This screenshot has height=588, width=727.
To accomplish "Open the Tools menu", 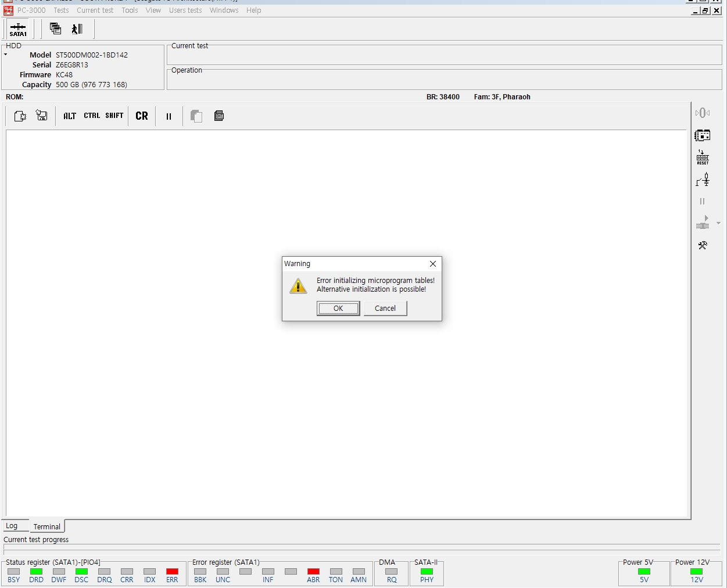I will tap(130, 10).
